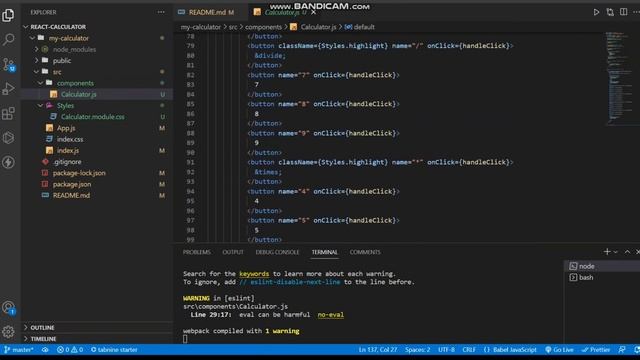
Task: Click the Thunder lightning bolt icon in activity bar
Action: [x=8, y=162]
